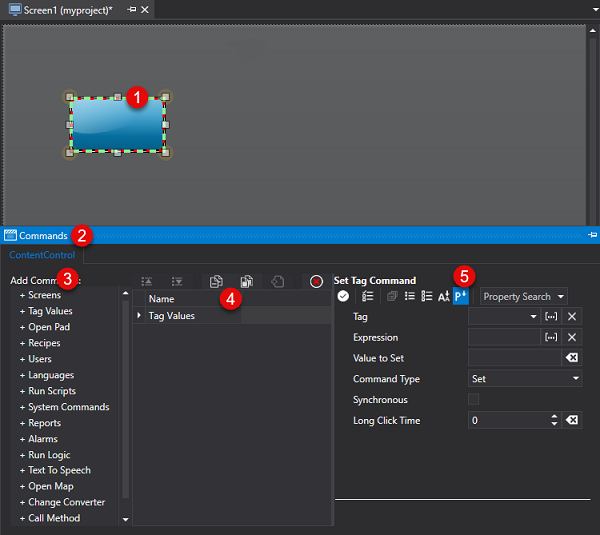
Task: Toggle auto-hide pin on Commands panel
Action: (592, 235)
